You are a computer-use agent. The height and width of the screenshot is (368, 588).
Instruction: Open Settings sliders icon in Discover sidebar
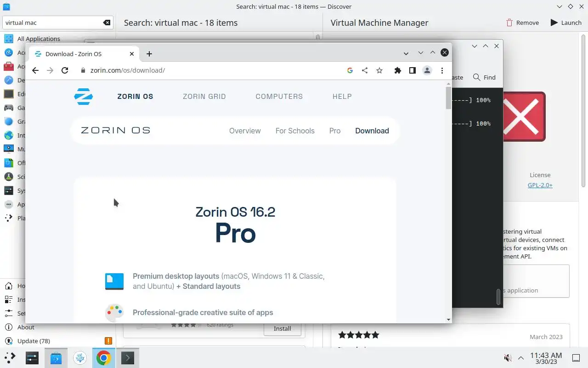click(8, 313)
